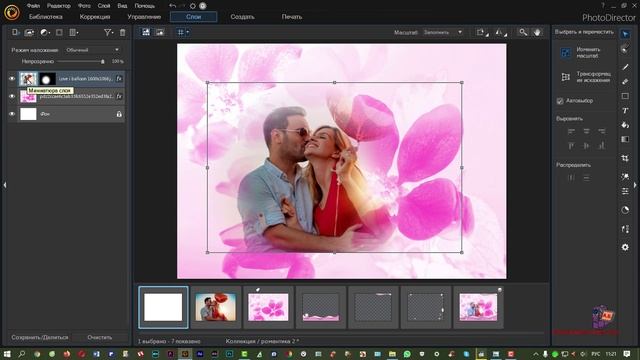This screenshot has height=360, width=640.
Task: Open the adjustment sliders tool
Action: (x=625, y=191)
